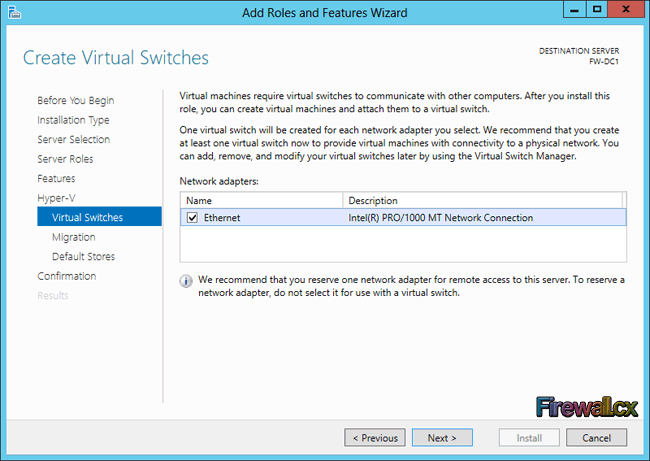Click the wizard icon in title bar
This screenshot has width=650, height=461.
click(x=13, y=11)
